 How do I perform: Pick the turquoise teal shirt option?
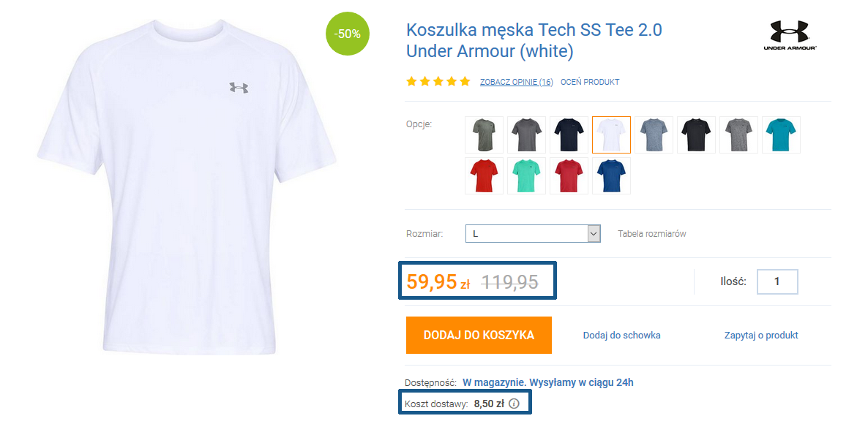[781, 135]
